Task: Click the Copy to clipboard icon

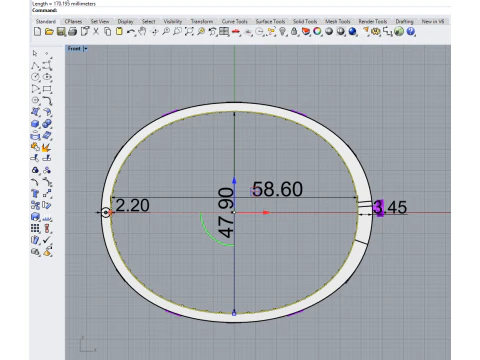Action: point(107,32)
